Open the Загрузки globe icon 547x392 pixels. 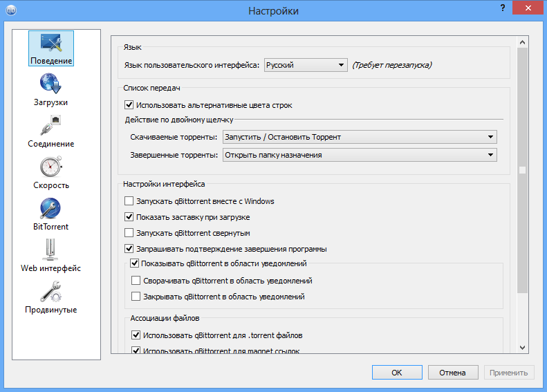tap(50, 84)
